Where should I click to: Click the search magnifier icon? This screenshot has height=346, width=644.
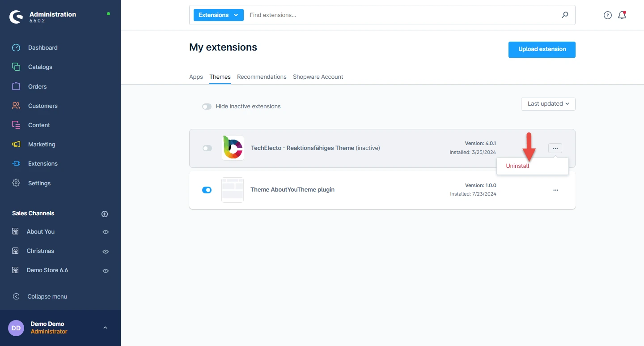565,15
